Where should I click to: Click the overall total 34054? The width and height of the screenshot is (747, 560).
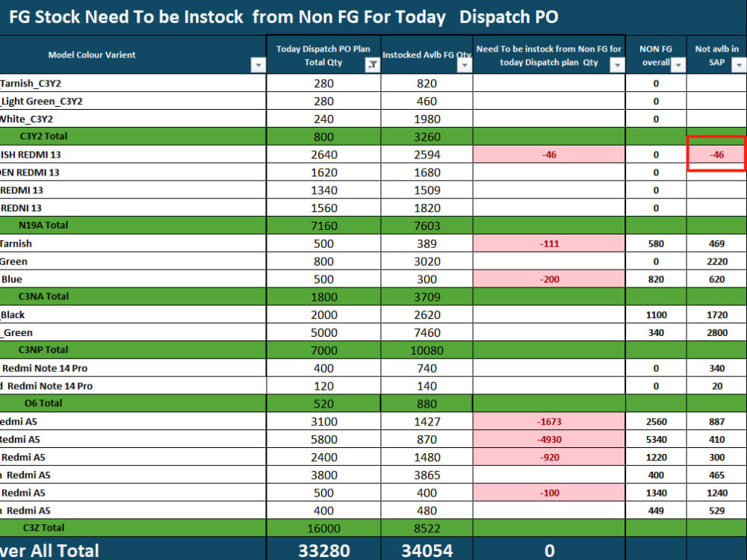(x=427, y=550)
